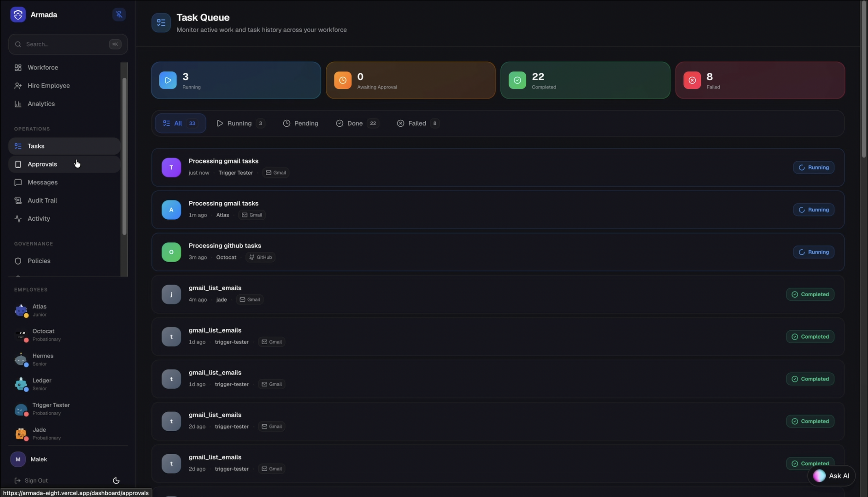Go to the Analytics section

[41, 104]
